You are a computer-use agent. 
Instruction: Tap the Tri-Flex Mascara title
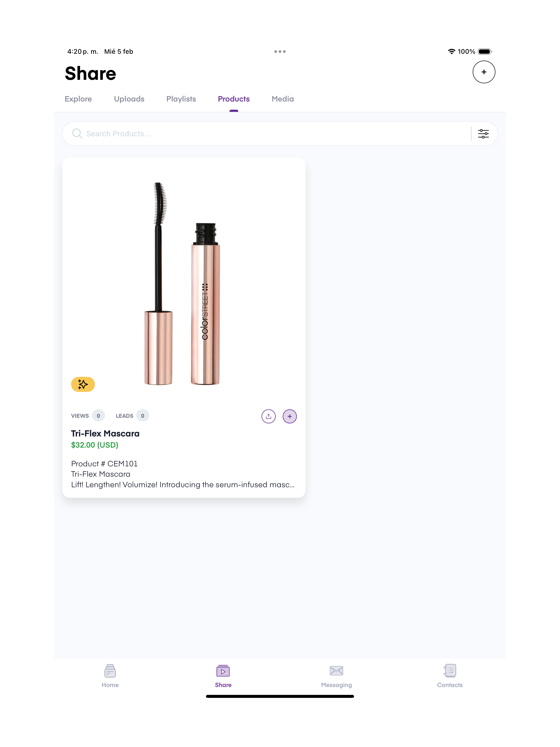(x=105, y=433)
